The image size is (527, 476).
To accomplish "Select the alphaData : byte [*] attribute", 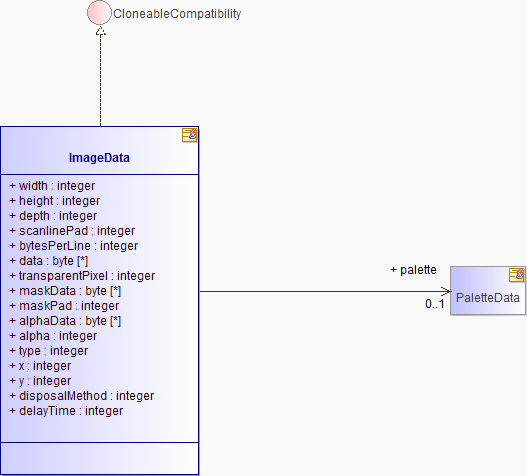I will tap(65, 321).
